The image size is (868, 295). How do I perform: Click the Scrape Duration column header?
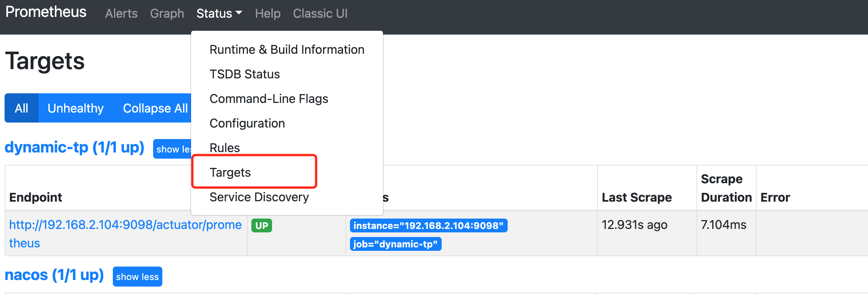[x=726, y=188]
